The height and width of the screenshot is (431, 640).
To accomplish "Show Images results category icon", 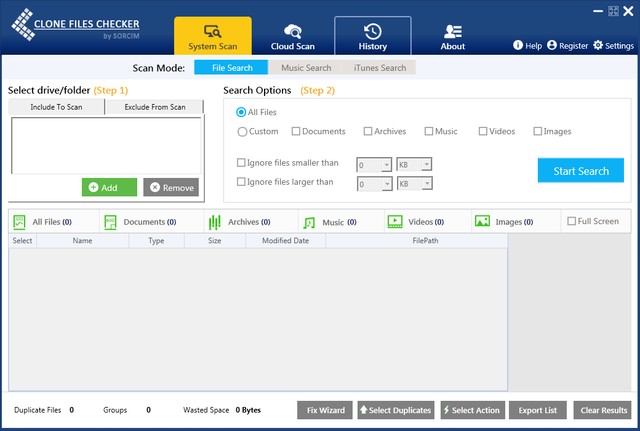I will [x=483, y=222].
